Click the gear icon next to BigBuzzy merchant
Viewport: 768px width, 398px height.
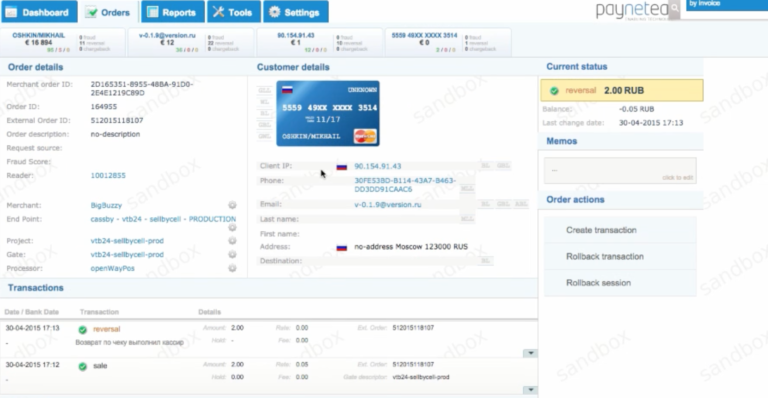[232, 205]
